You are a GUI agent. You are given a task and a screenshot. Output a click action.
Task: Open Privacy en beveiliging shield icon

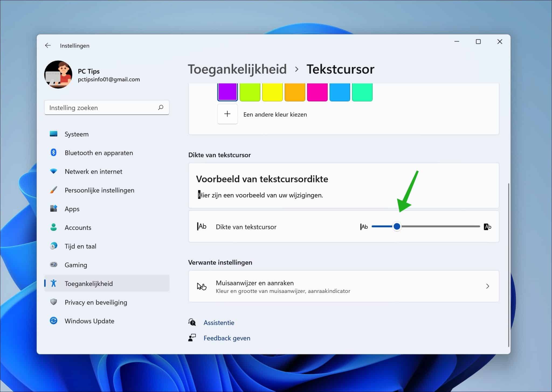click(54, 302)
